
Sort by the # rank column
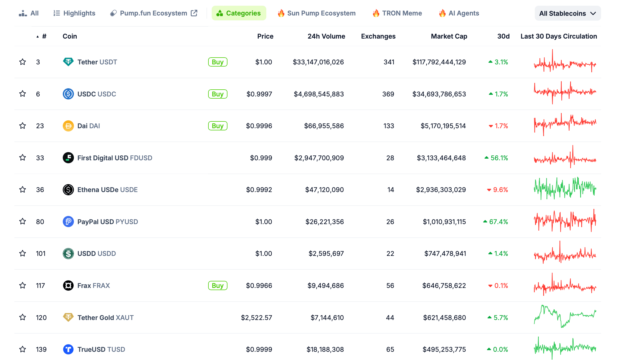click(x=42, y=36)
